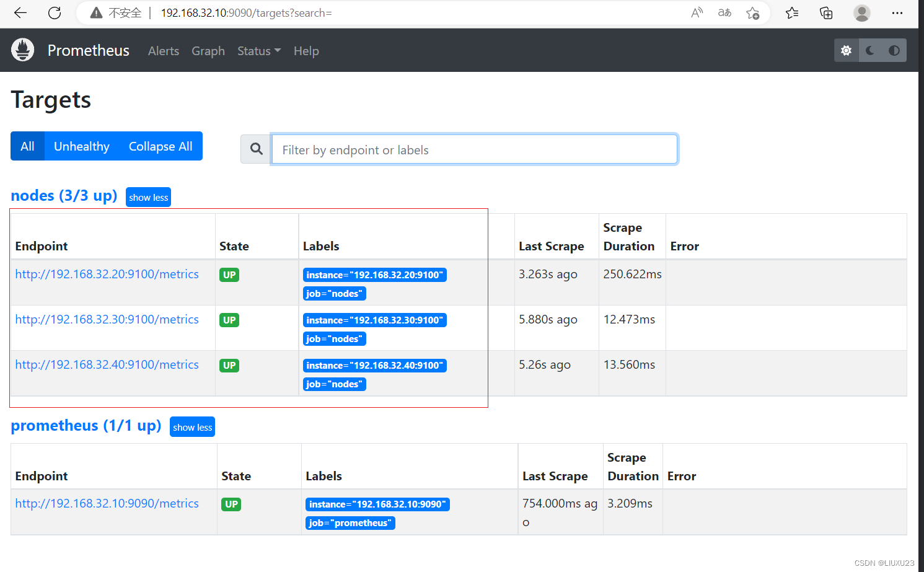Open the 192.168.32.20:9100 metrics endpoint link
924x572 pixels.
107,274
